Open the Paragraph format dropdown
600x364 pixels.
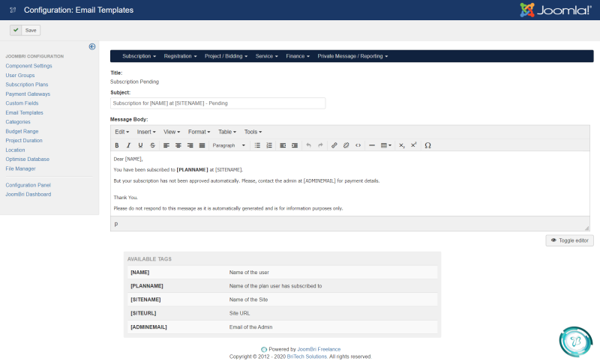coord(229,145)
